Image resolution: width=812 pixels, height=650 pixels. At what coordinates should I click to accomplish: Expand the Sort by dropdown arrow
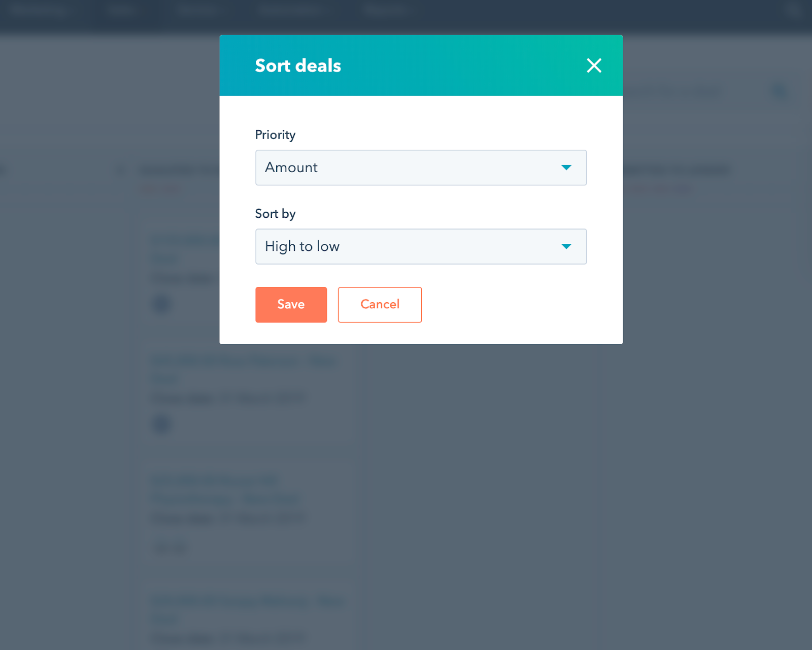click(x=566, y=246)
